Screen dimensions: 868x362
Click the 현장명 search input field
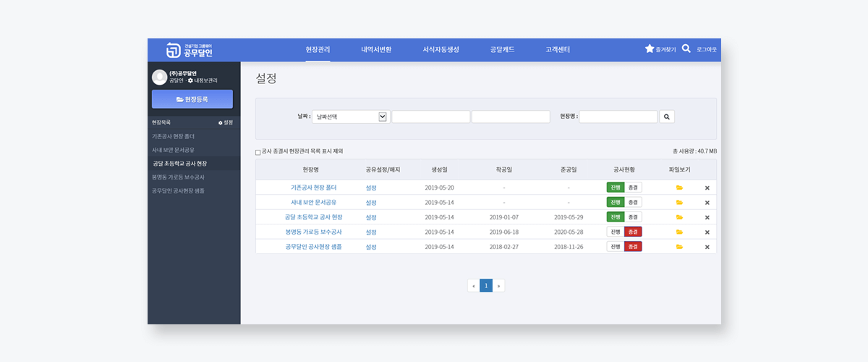[x=618, y=117]
